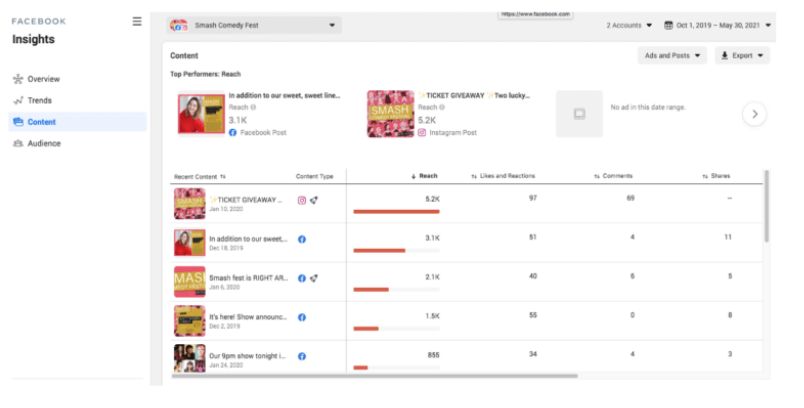Viewport: 804px width, 408px height.
Task: Sort by the Comments column header
Action: [x=613, y=176]
